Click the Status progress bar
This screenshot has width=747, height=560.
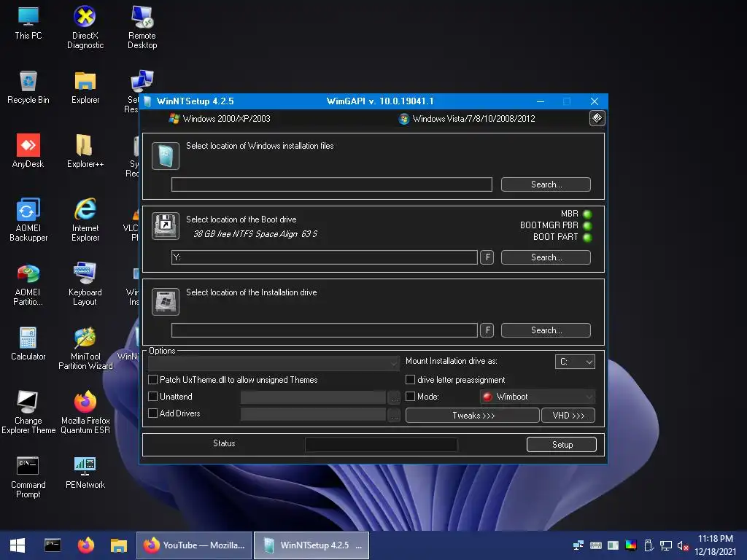pos(381,444)
